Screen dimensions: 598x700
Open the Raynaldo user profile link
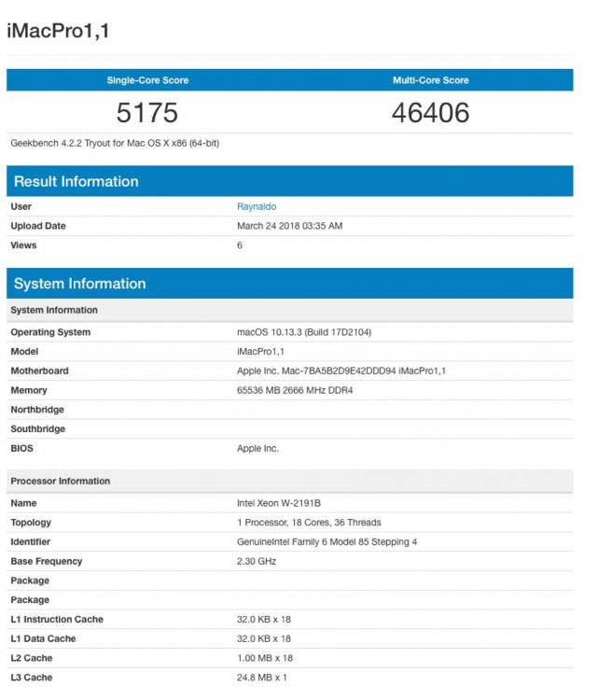pos(257,206)
